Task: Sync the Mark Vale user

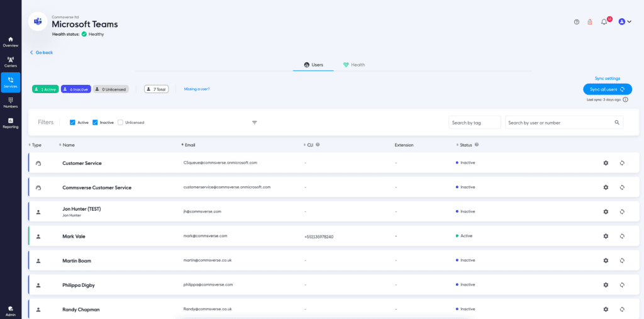Action: pos(622,236)
